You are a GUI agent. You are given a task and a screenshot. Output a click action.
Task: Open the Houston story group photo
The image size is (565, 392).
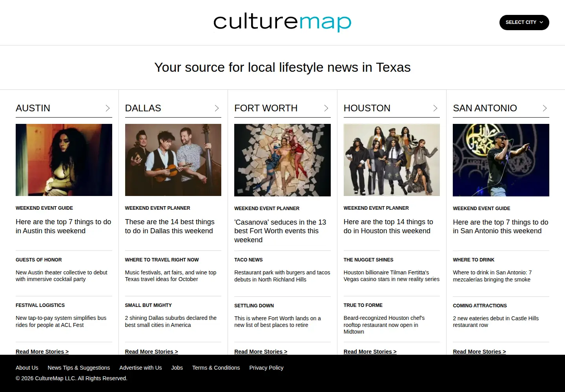392,160
